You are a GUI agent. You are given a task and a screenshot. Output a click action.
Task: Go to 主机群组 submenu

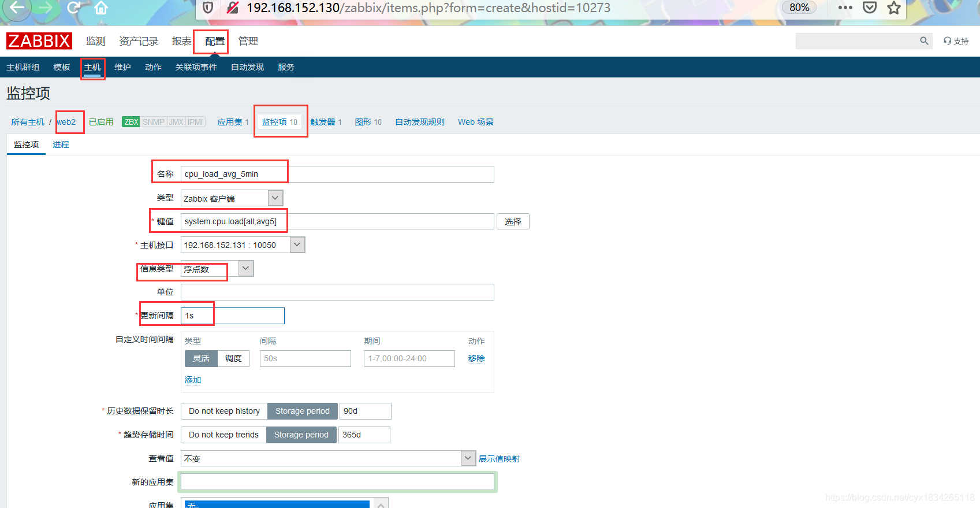23,67
